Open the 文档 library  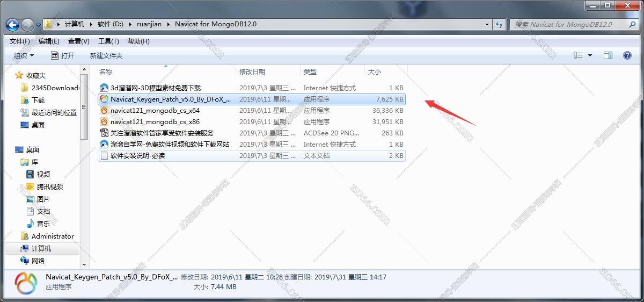(43, 211)
